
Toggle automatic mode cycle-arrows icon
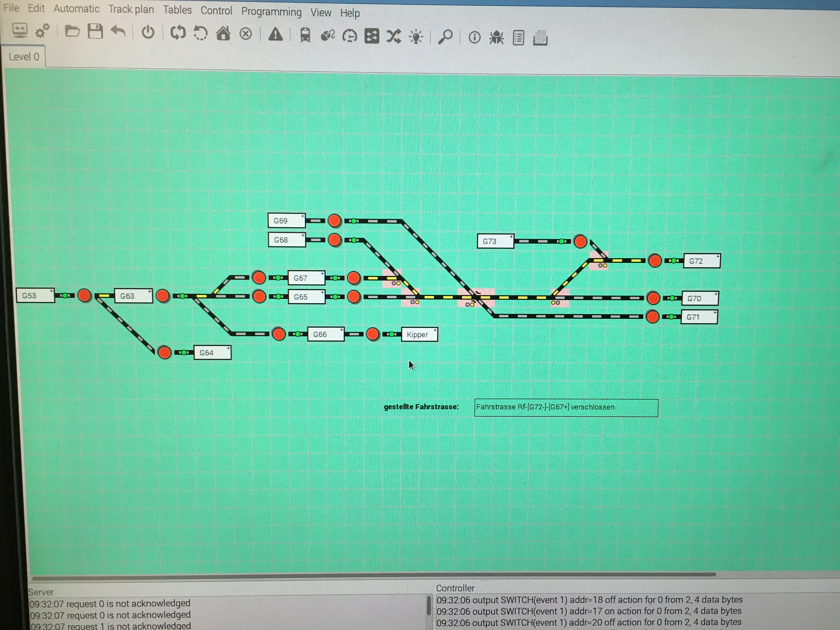(x=178, y=33)
